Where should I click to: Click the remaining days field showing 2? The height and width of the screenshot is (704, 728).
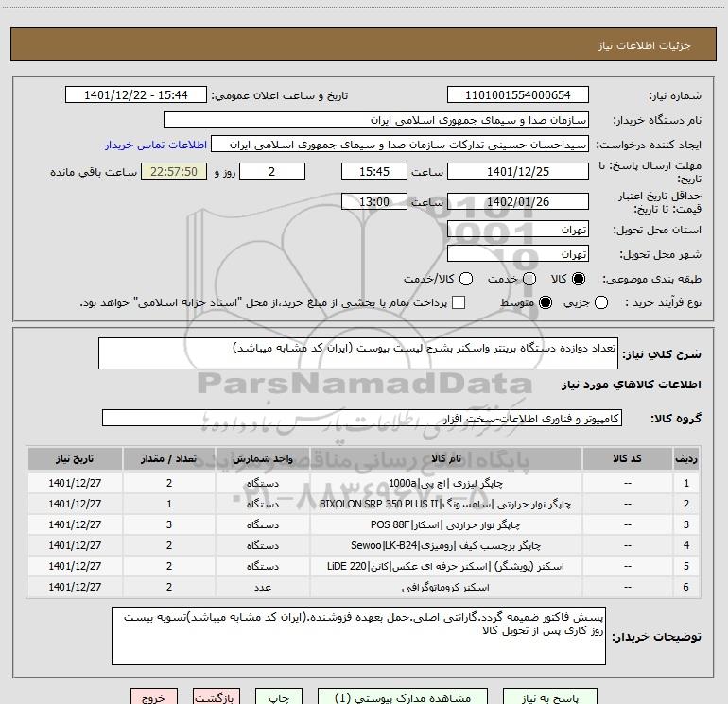click(272, 171)
